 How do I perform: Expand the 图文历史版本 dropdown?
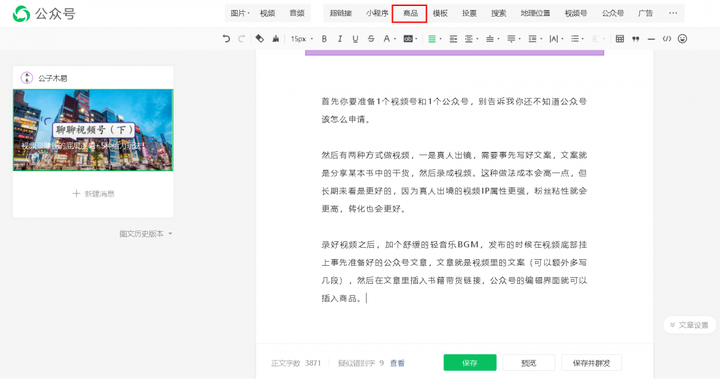[146, 234]
